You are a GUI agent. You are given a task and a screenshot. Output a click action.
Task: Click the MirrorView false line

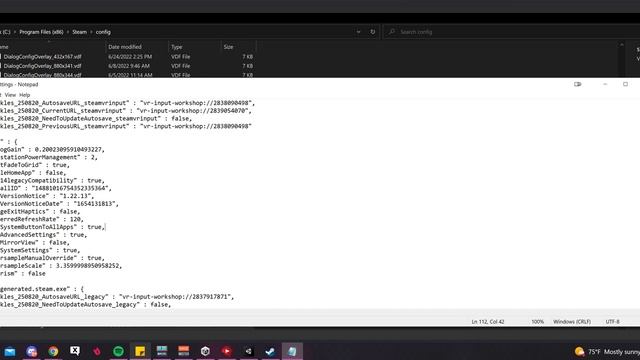point(35,242)
